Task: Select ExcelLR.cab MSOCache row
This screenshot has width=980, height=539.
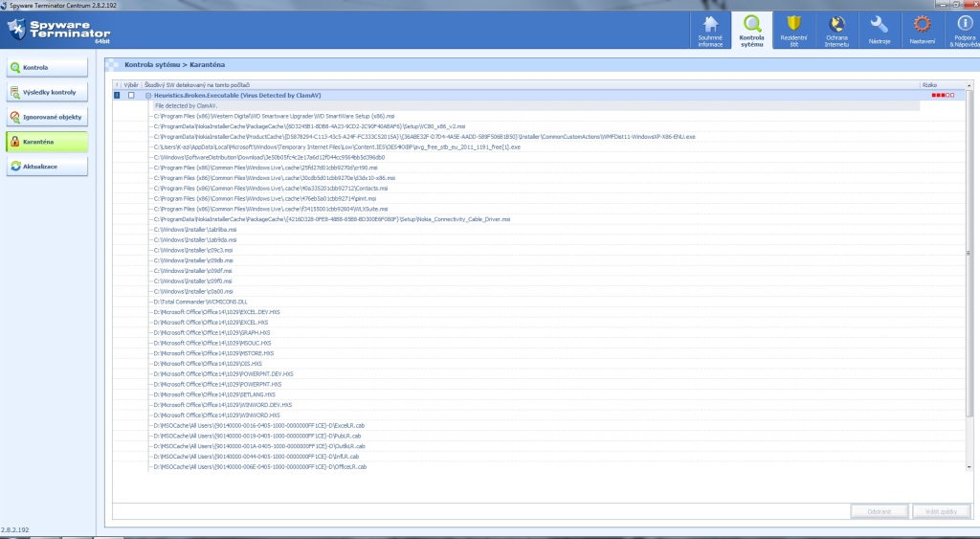Action: coord(258,426)
